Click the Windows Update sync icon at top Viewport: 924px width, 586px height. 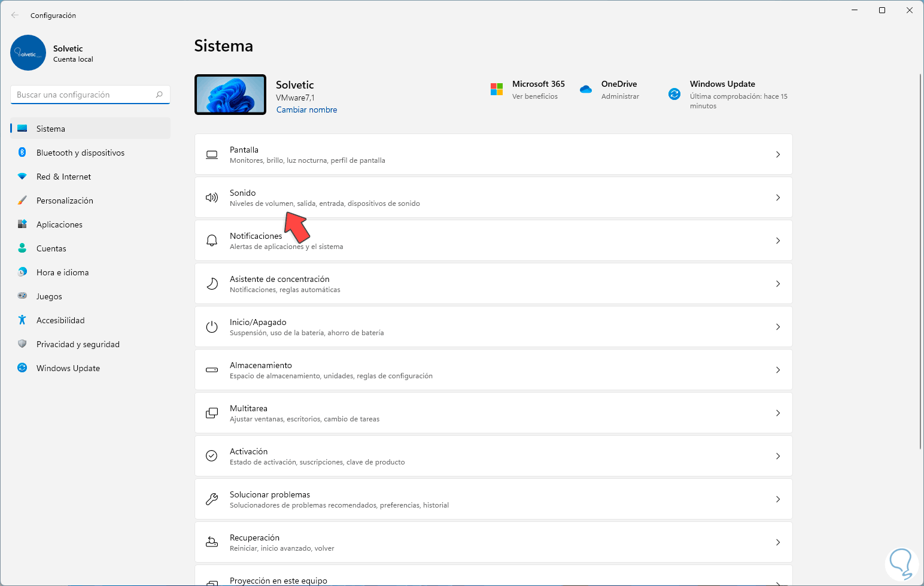674,94
